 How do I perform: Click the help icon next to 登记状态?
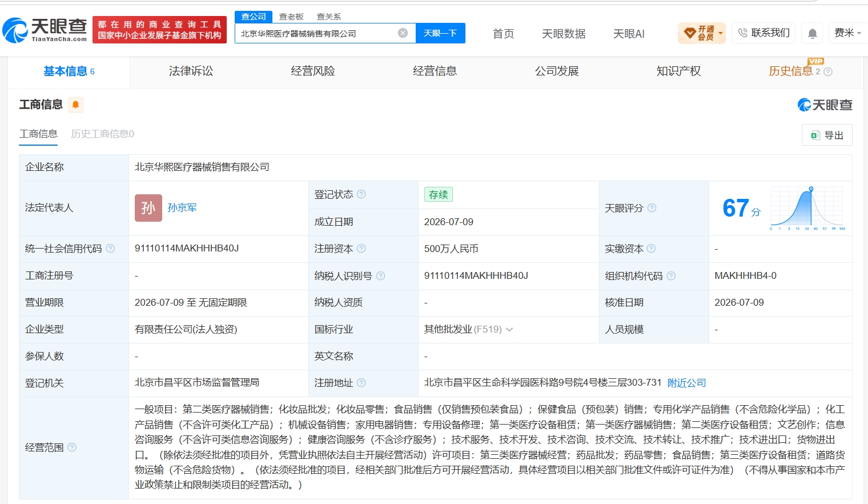pos(361,194)
